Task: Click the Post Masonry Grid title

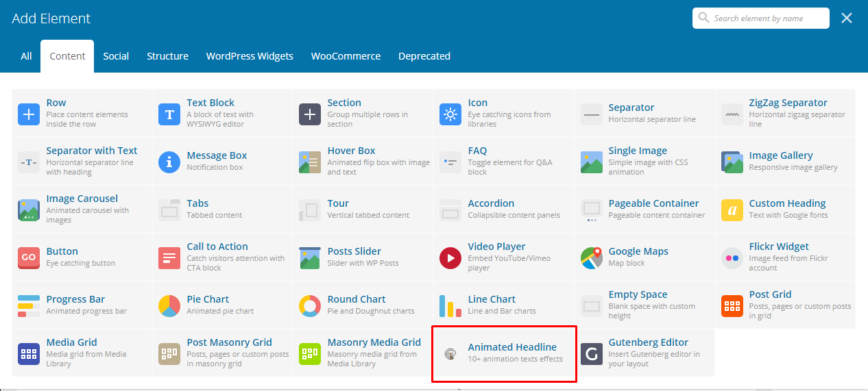Action: [x=230, y=342]
